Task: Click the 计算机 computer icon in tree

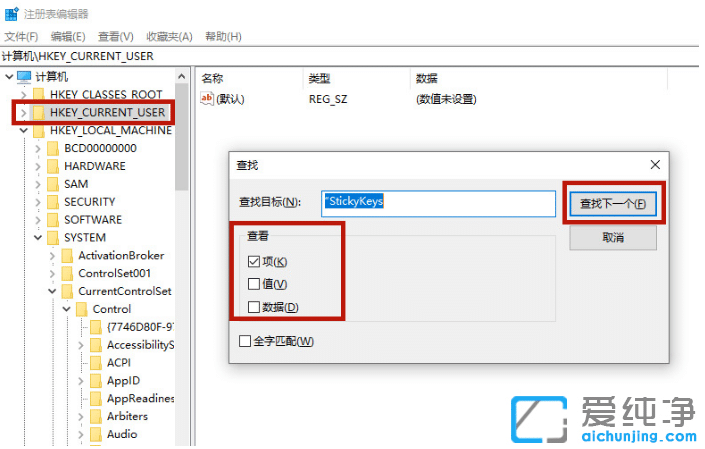Action: click(x=24, y=77)
